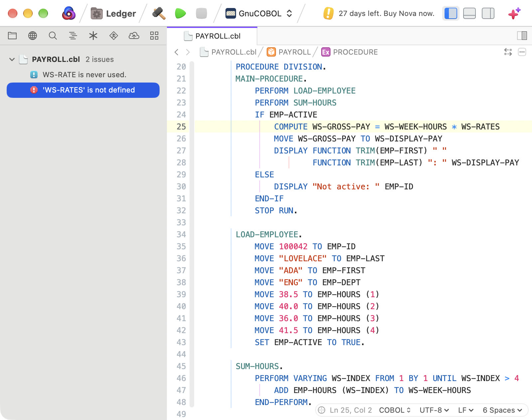Screen dimensions: 532x420
Task: Collapse the PAYROLL.cbl issues group
Action: (x=12, y=60)
